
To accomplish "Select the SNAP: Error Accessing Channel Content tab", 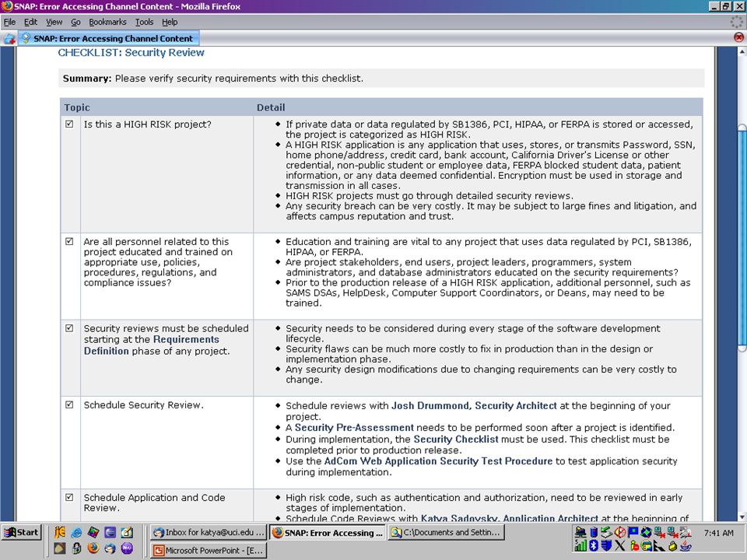I will click(109, 38).
